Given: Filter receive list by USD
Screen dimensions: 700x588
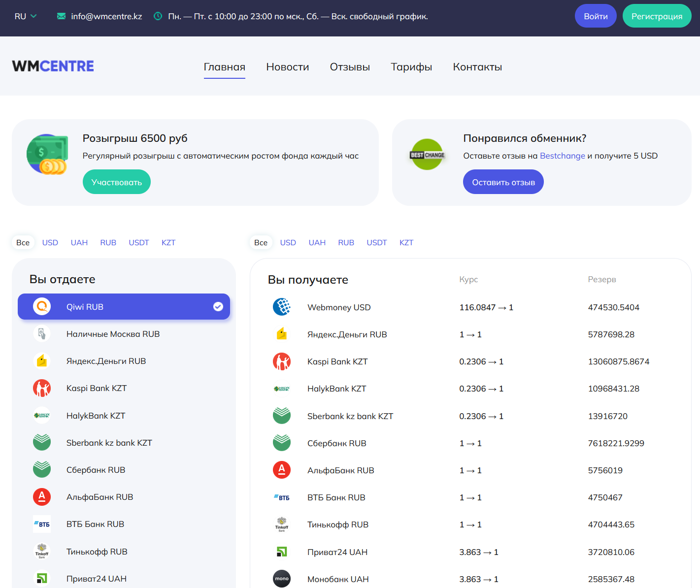Looking at the screenshot, I should point(288,242).
